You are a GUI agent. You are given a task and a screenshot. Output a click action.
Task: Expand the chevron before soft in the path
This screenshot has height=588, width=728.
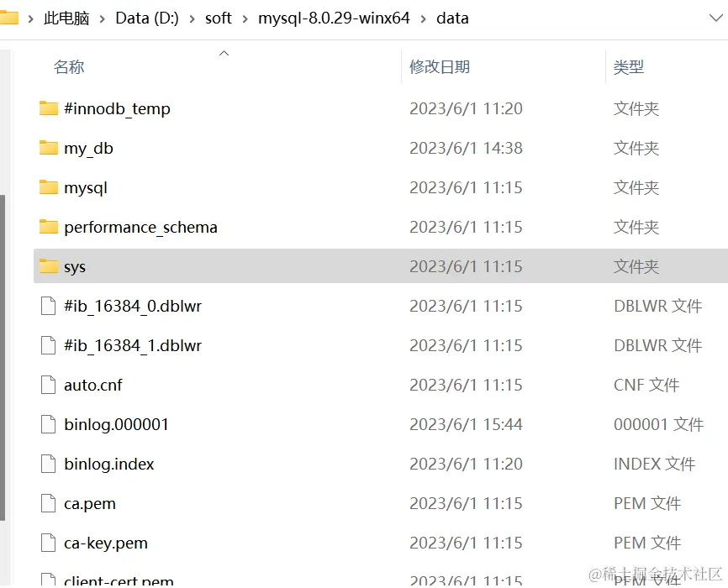pos(192,18)
